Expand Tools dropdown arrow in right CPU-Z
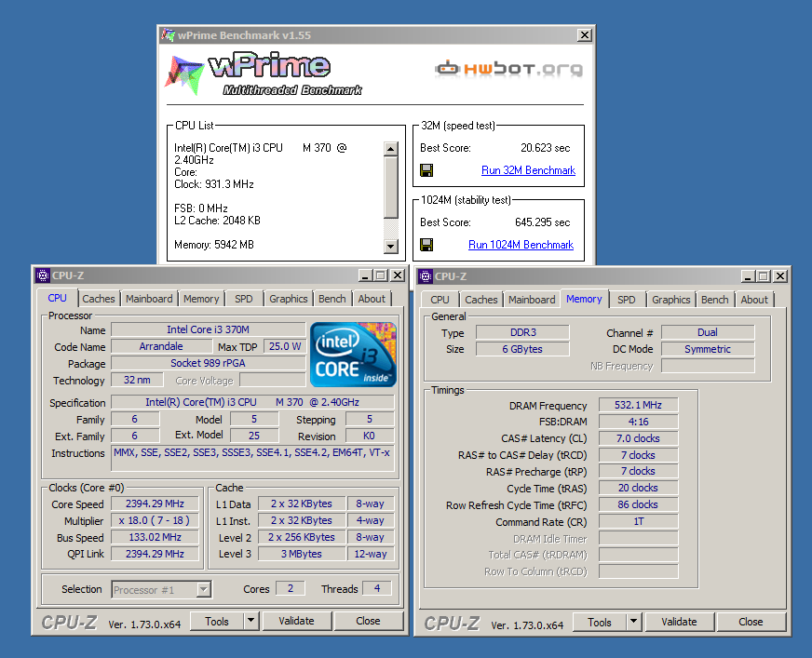The width and height of the screenshot is (812, 658). 634,622
